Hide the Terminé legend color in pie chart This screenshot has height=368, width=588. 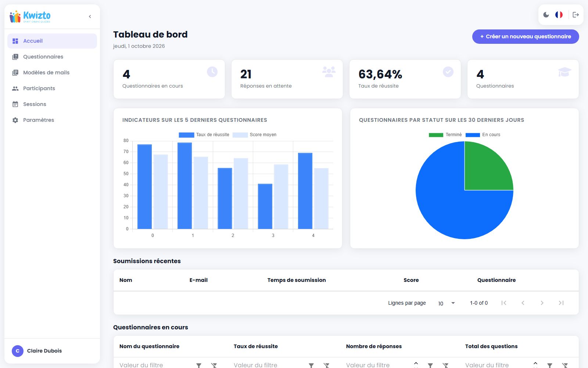pos(436,135)
